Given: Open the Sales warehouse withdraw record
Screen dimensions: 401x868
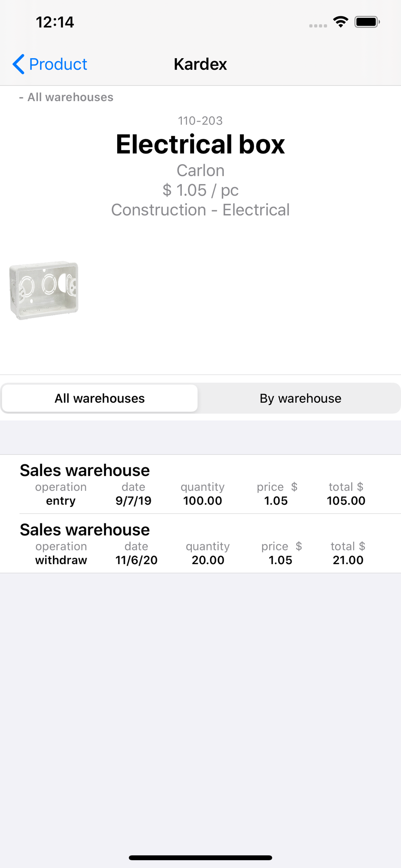Looking at the screenshot, I should point(200,544).
